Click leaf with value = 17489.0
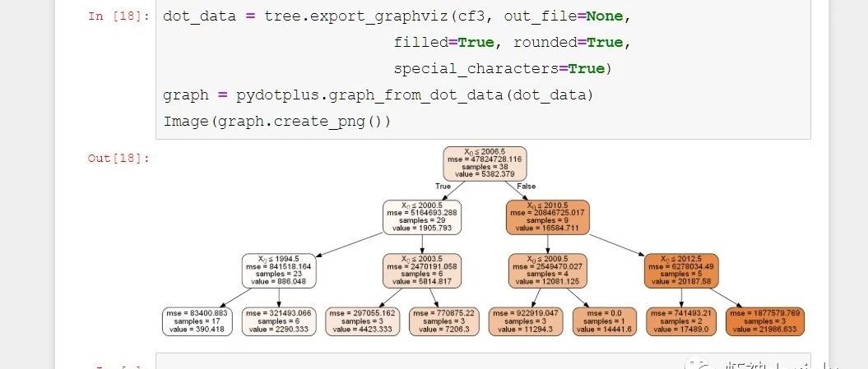The image size is (868, 369). click(681, 321)
